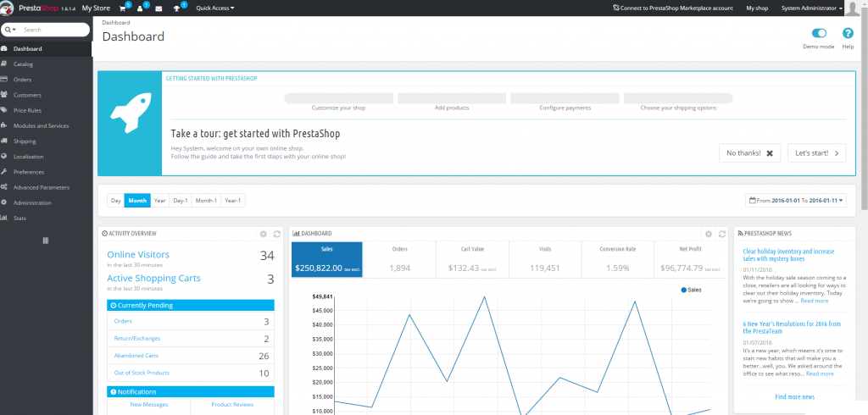Open the shopping cart notifications icon
Viewport: 868px width, 415px height.
[x=122, y=8]
